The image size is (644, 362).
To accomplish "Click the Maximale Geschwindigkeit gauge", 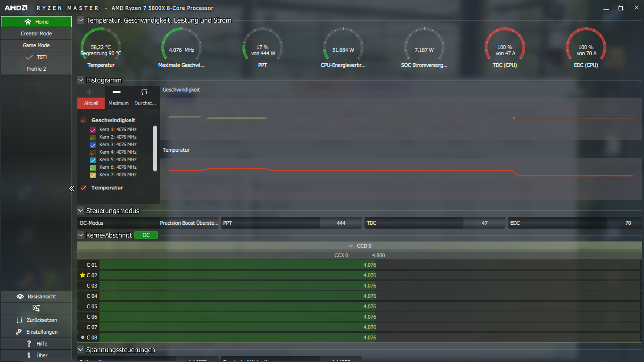I will pos(182,44).
